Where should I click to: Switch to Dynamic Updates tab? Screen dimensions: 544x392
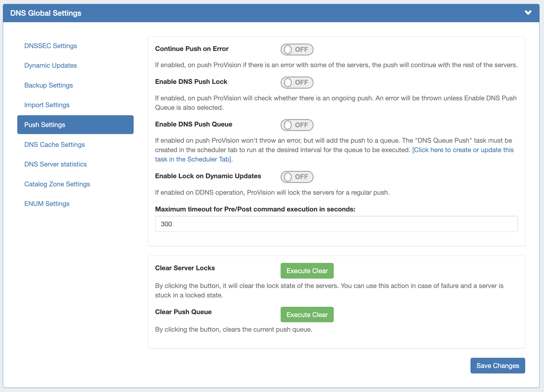click(x=50, y=65)
